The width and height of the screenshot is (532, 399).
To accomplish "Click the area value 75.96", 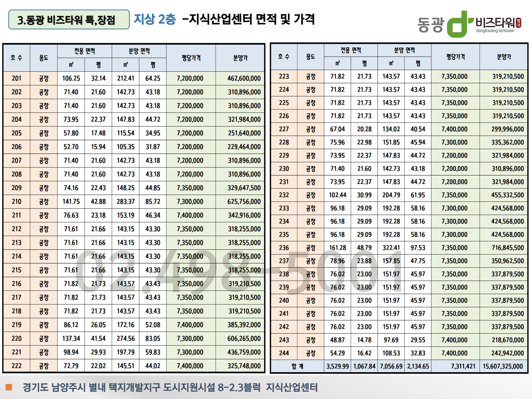I will click(x=337, y=142).
